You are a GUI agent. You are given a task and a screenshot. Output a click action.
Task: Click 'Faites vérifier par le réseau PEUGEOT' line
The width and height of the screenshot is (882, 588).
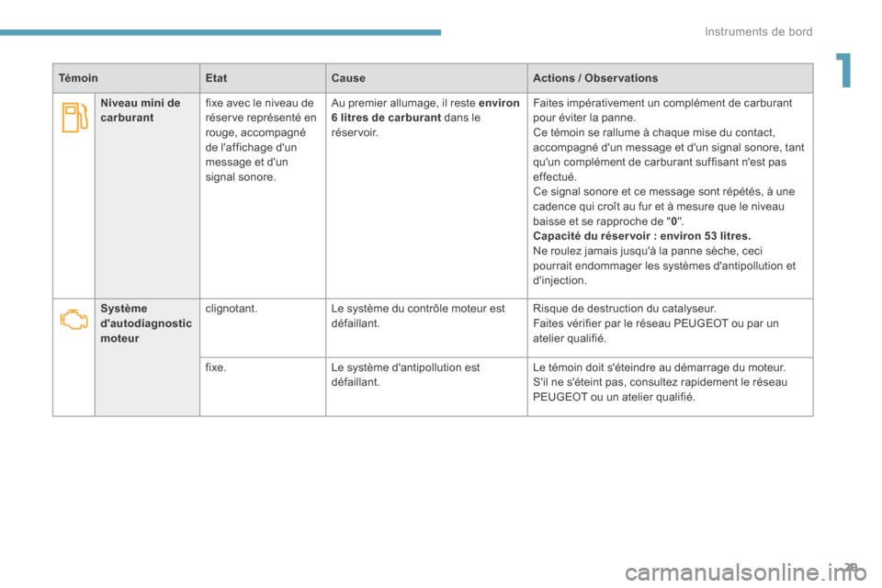tap(656, 323)
